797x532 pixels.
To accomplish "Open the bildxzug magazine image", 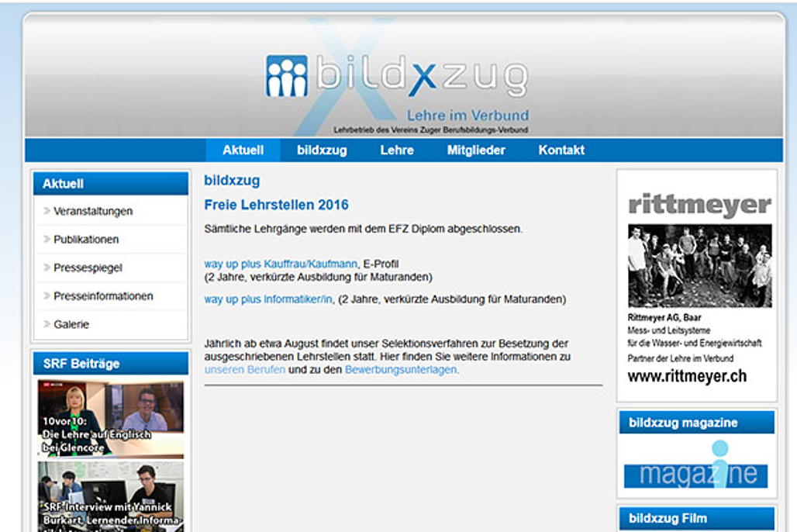I will pyautogui.click(x=696, y=465).
